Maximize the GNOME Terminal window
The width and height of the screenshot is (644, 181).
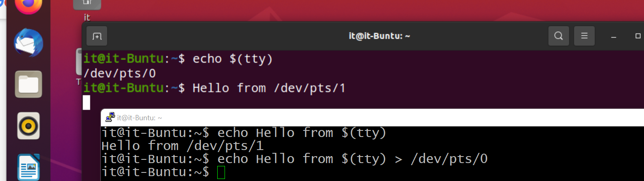tap(638, 36)
